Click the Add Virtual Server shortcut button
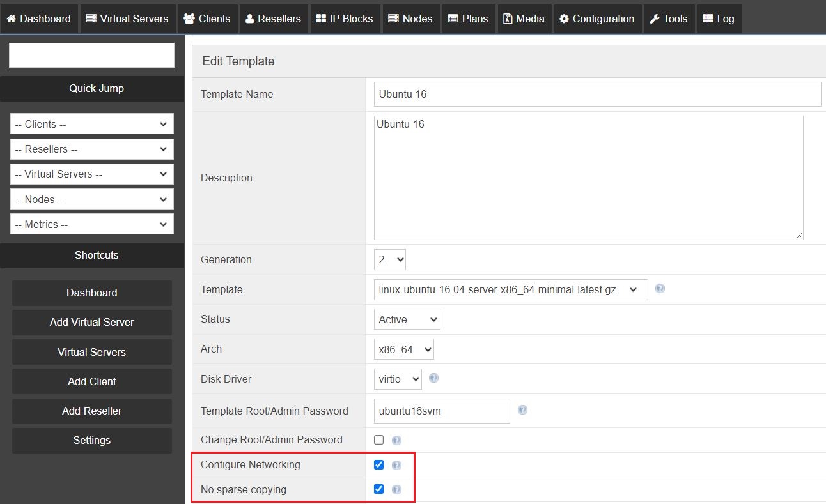This screenshot has width=826, height=504. point(91,323)
